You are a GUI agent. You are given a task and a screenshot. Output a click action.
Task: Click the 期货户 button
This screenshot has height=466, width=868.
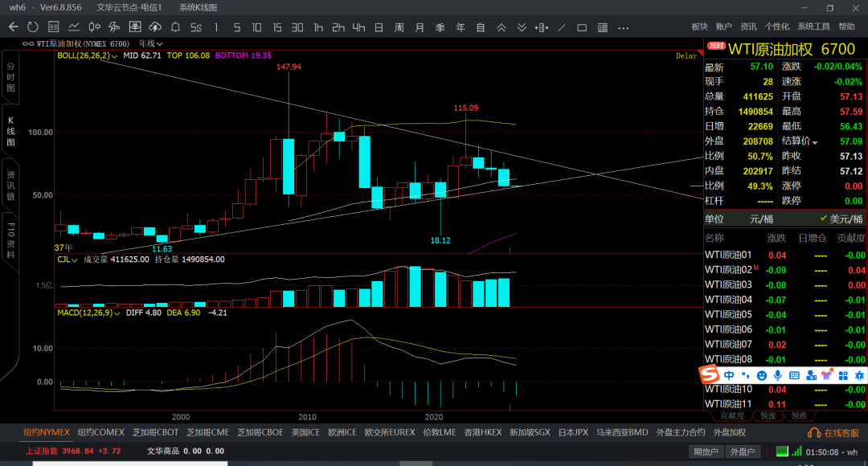[x=706, y=452]
